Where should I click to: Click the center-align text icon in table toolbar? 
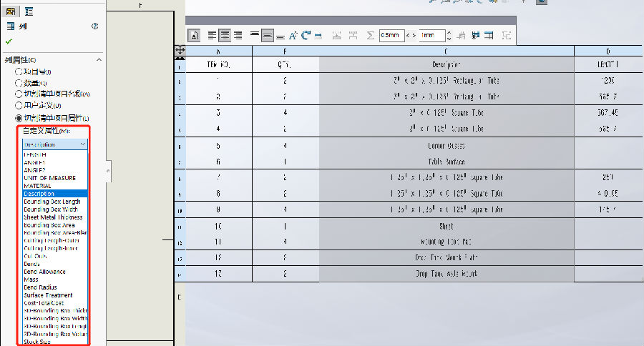coord(225,35)
